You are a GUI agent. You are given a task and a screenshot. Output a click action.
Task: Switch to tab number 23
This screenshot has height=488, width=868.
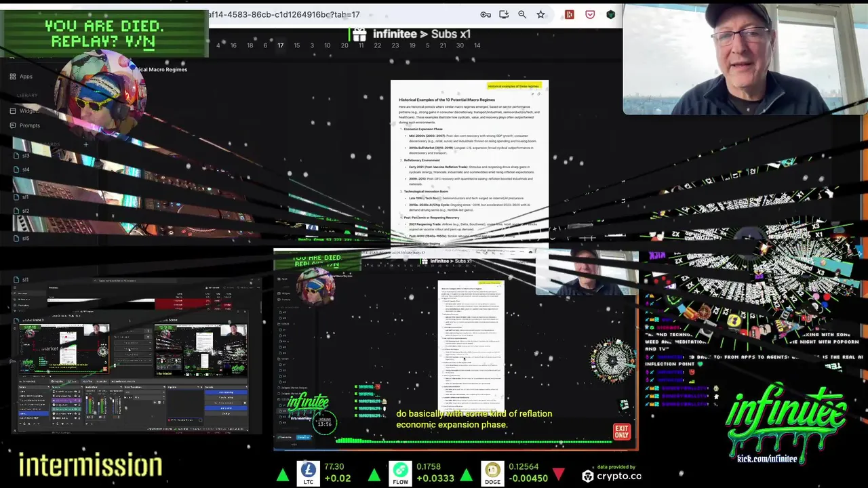395,45
